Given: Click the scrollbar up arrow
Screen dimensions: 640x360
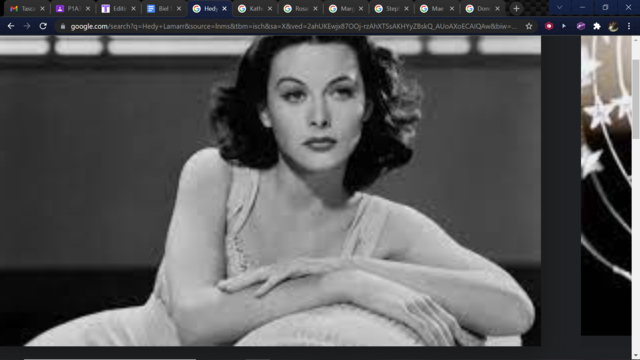Looking at the screenshot, I should point(636,40).
